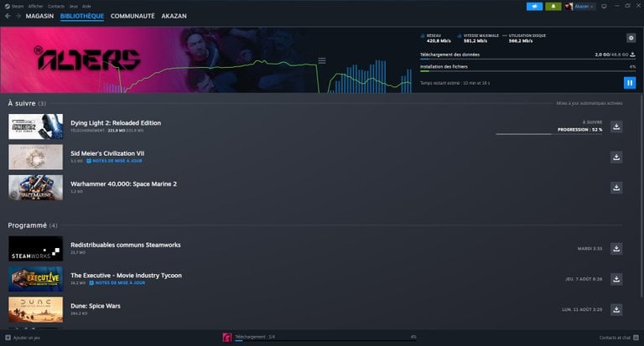644x346 pixels.
Task: Click Ajouter un jeu
Action: pyautogui.click(x=26, y=338)
